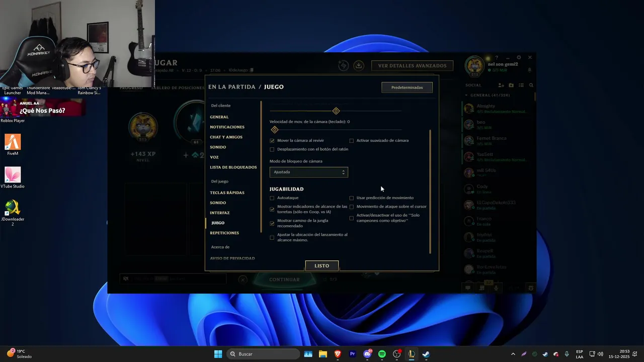Click the League of Legends taskbar icon
The width and height of the screenshot is (644, 362).
tap(411, 354)
